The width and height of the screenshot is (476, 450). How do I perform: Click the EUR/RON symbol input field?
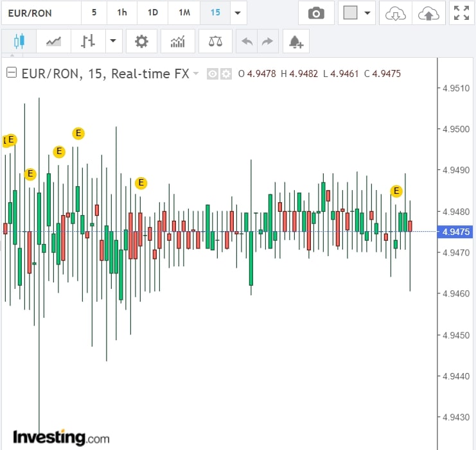[x=40, y=13]
